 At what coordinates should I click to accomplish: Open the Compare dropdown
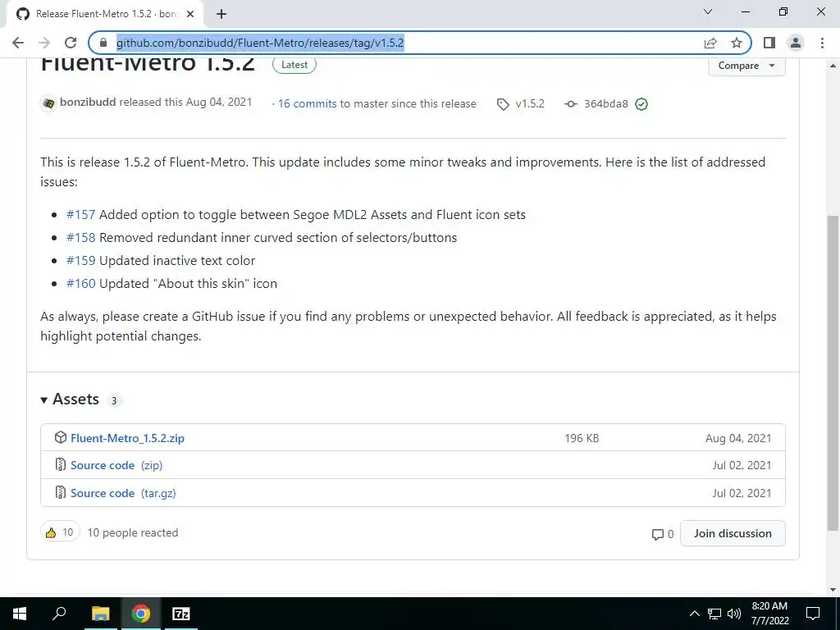[746, 66]
